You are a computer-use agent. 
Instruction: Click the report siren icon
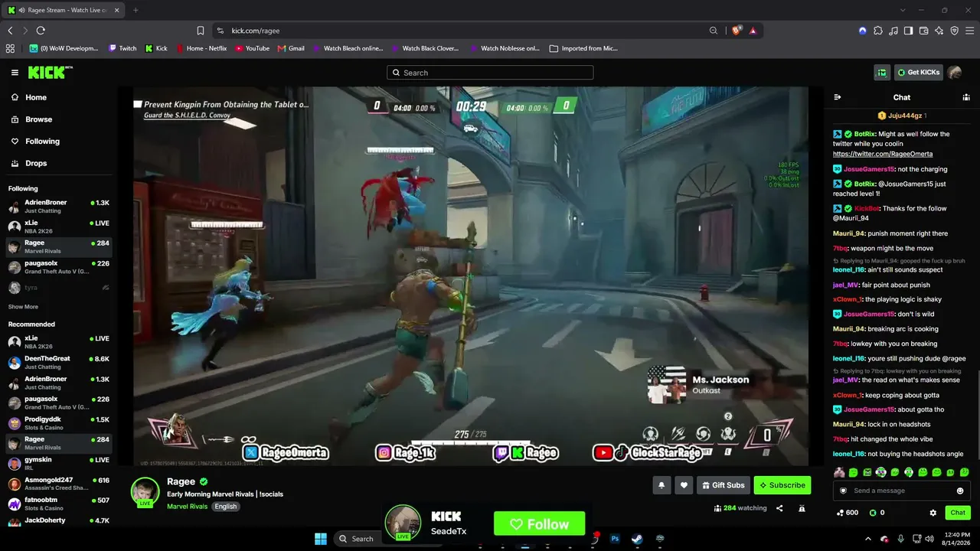(802, 508)
